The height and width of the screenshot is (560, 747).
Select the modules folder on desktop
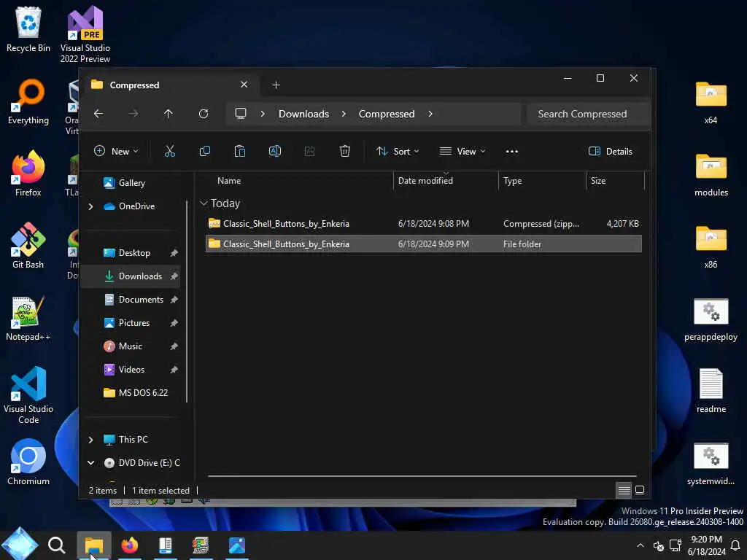point(711,174)
